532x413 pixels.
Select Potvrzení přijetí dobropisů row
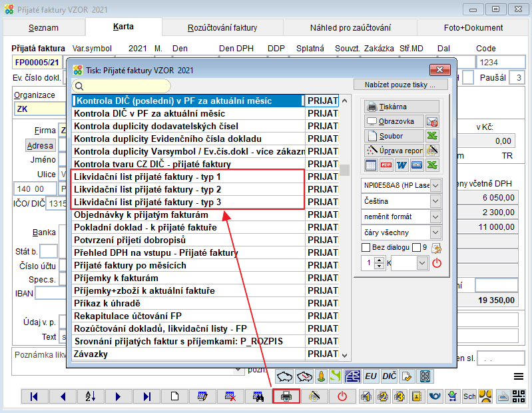pos(188,240)
